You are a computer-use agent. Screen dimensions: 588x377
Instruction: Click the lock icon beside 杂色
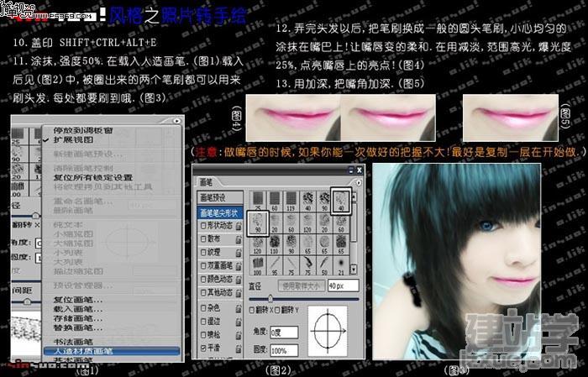pyautogui.click(x=238, y=308)
